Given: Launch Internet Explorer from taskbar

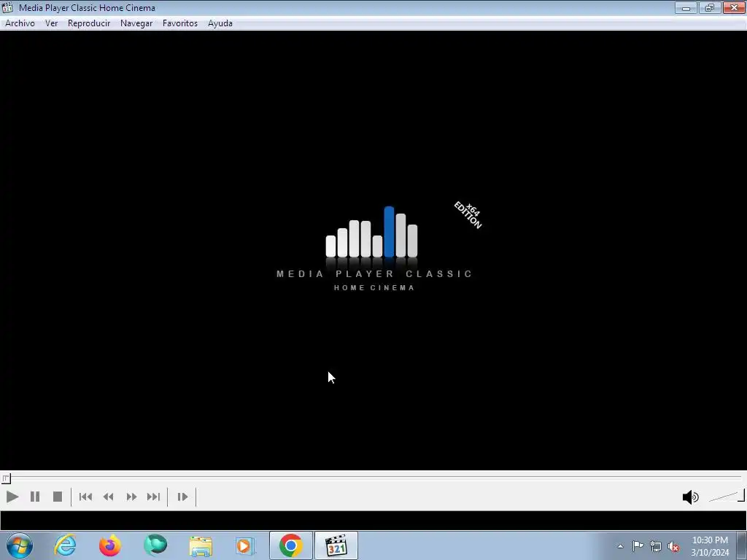Looking at the screenshot, I should click(65, 545).
